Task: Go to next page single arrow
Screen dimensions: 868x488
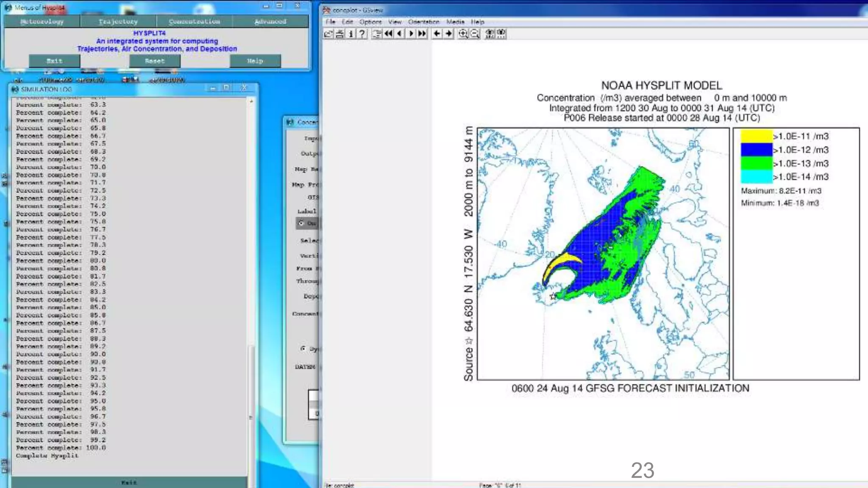Action: point(411,34)
